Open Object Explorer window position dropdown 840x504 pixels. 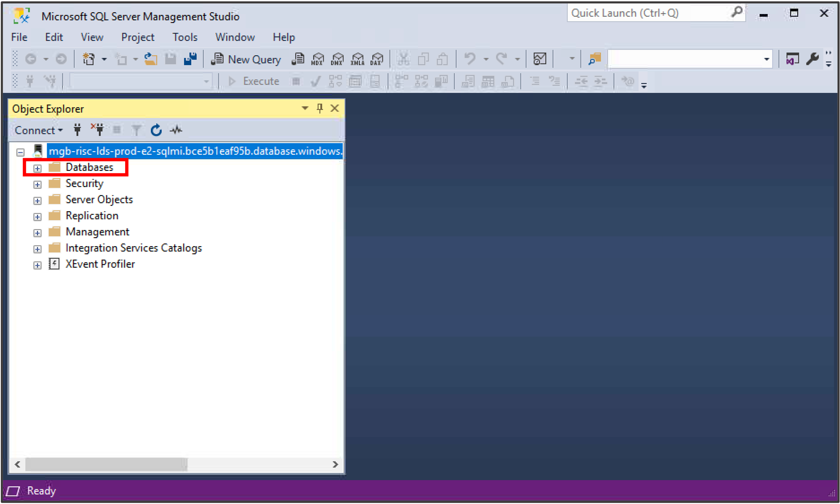tap(305, 108)
